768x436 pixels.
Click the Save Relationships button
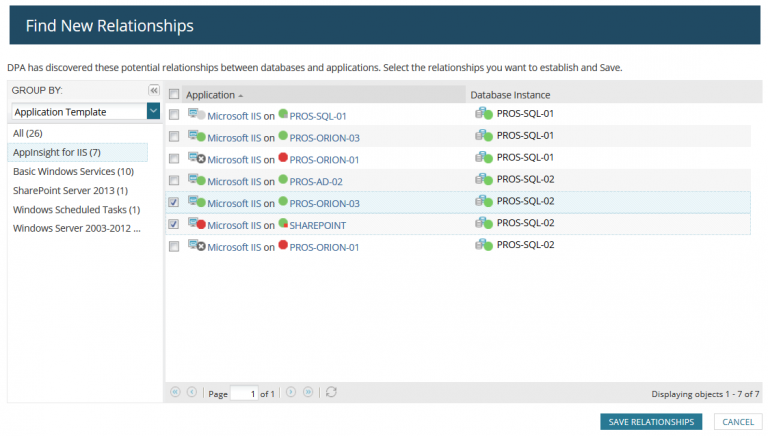(x=651, y=422)
